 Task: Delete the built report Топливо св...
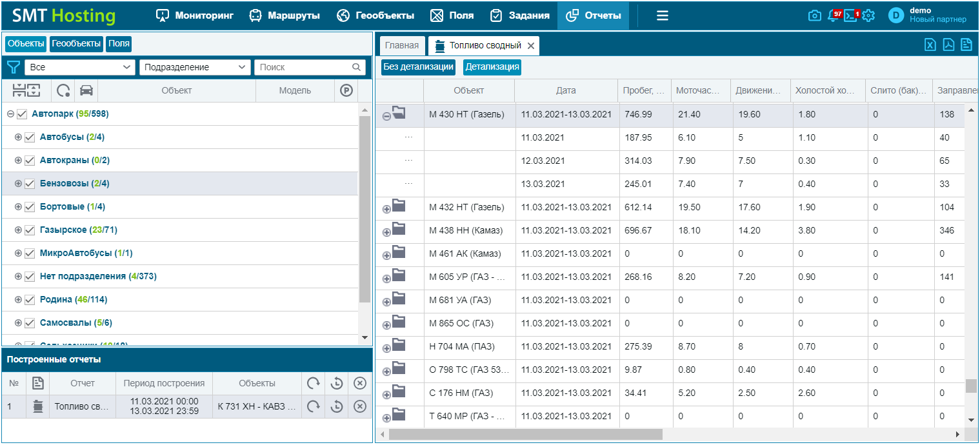tap(360, 406)
